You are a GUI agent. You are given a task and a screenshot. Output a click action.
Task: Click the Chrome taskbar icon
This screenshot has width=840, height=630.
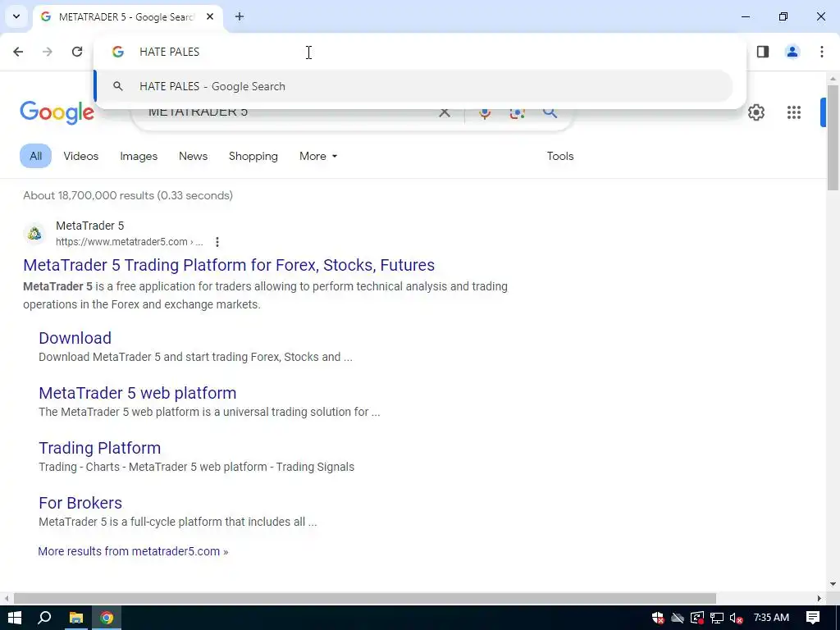click(107, 618)
